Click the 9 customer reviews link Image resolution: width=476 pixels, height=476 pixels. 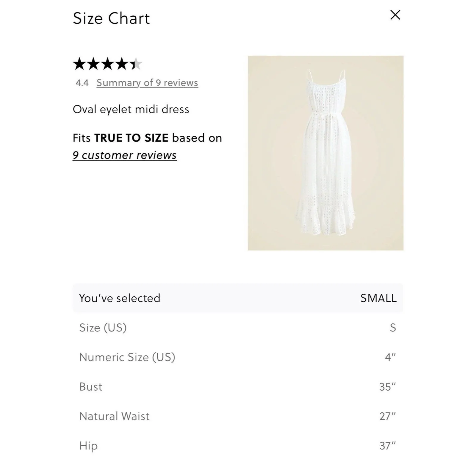(125, 155)
